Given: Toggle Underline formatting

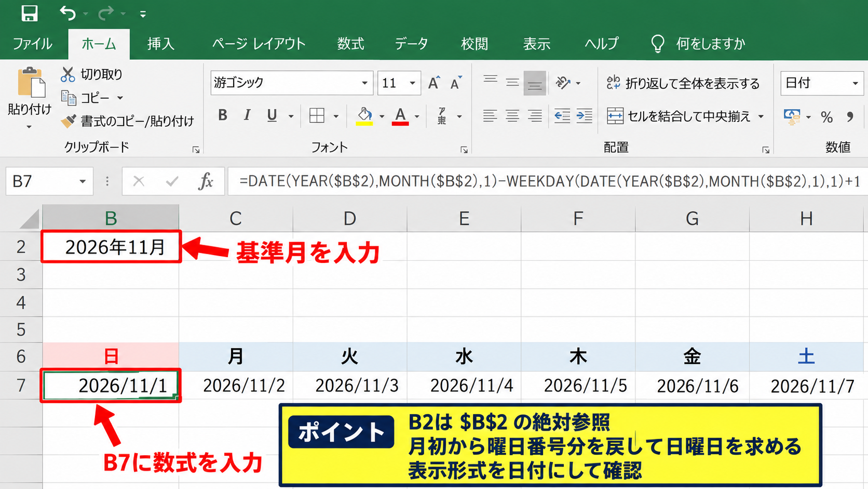Looking at the screenshot, I should (272, 115).
